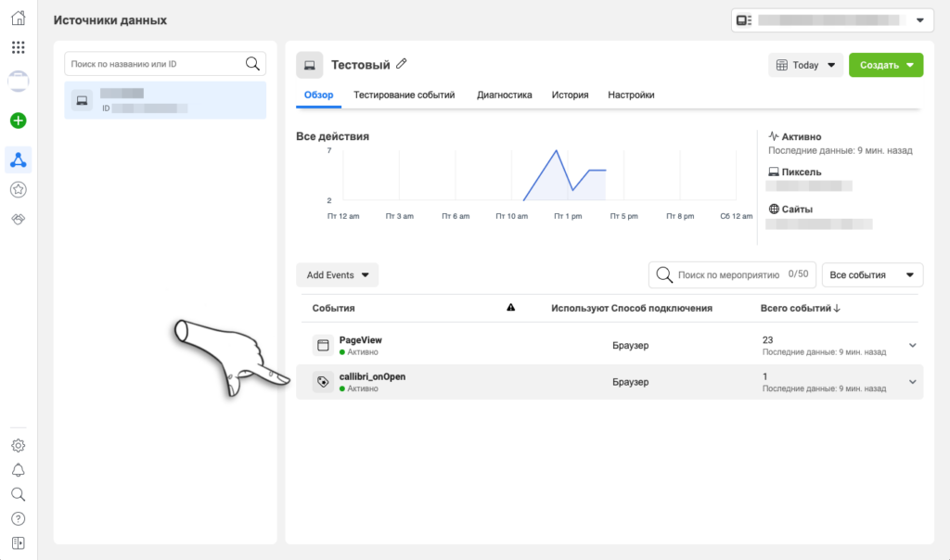Open the Today date range dropdown
The width and height of the screenshot is (950, 560).
tap(805, 65)
